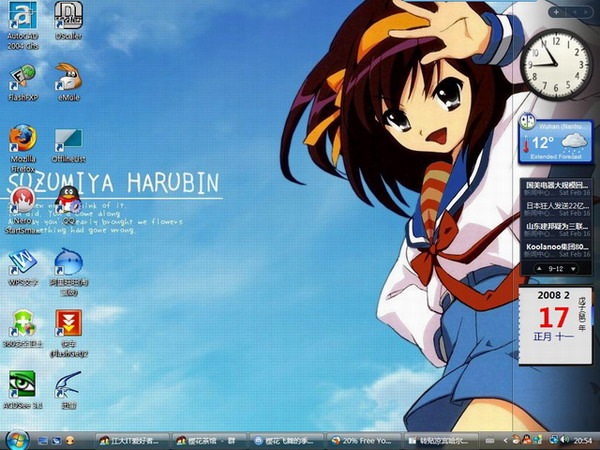Image resolution: width=600 pixels, height=450 pixels.
Task: Expand hidden tray icons with the taskbar chevron
Action: click(x=505, y=441)
